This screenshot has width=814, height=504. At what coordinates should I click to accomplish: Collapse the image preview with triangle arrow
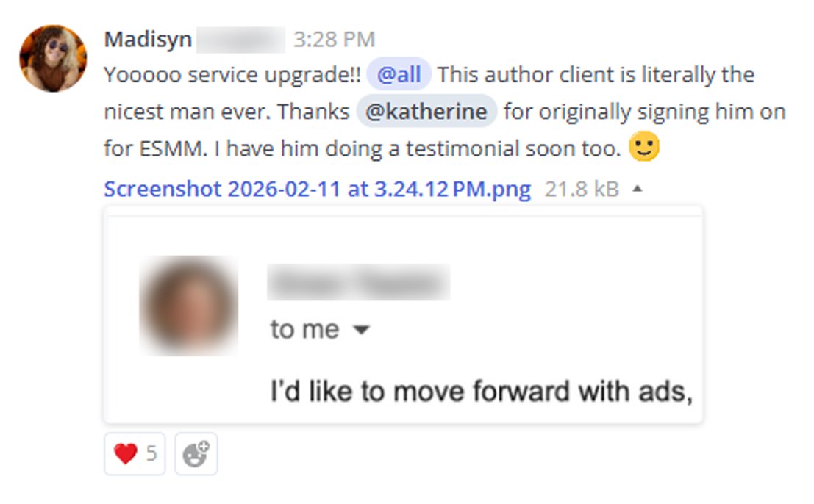[638, 190]
